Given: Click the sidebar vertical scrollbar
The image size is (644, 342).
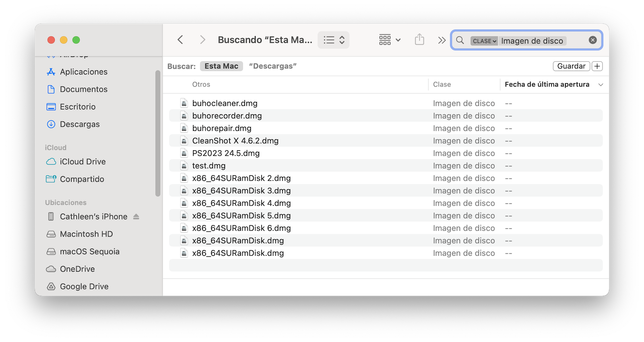Looking at the screenshot, I should (158, 134).
